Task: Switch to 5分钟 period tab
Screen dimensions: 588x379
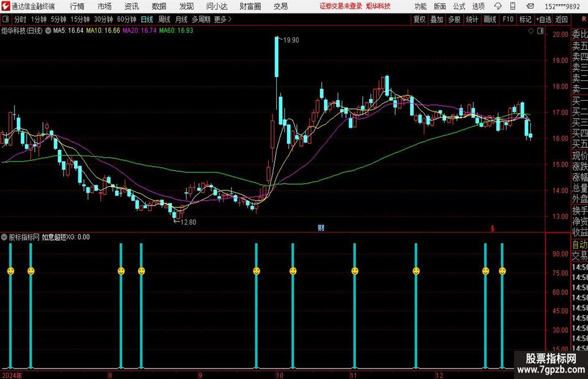Action: pos(58,19)
